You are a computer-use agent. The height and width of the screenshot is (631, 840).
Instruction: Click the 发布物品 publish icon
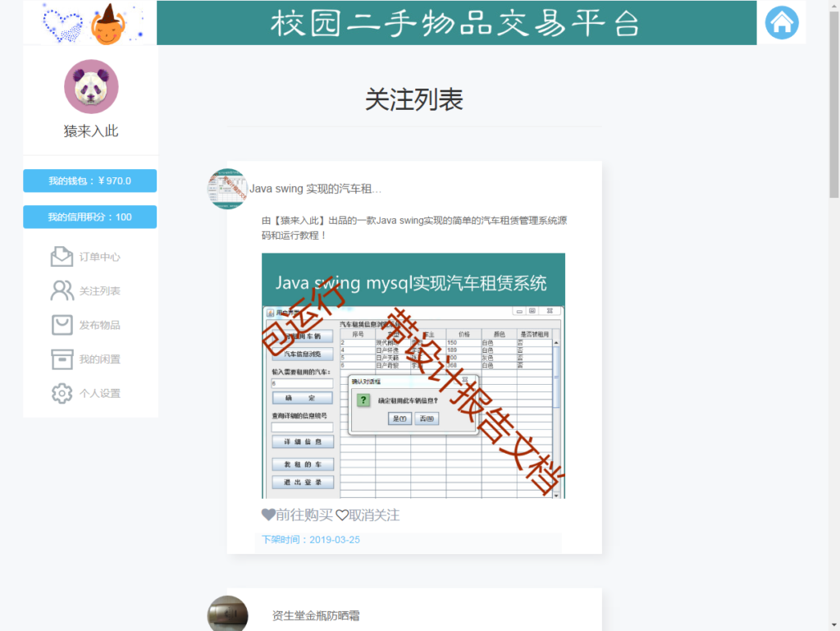[62, 325]
